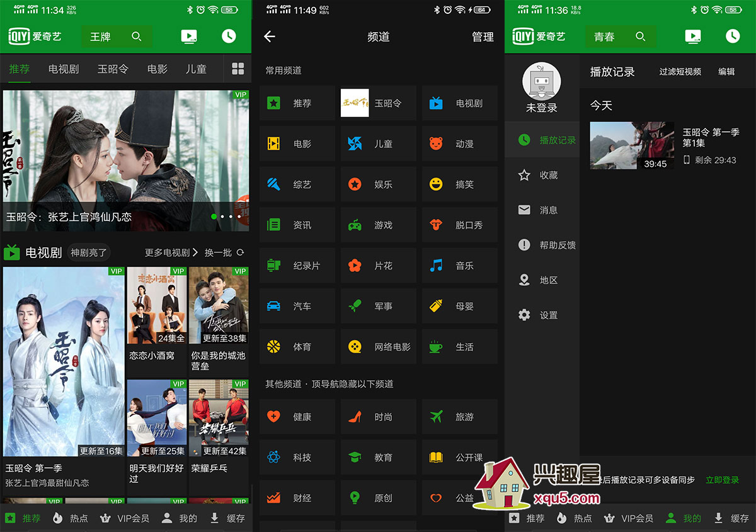This screenshot has height=532, width=756.
Task: Go back using the arrow in 频道 screen
Action: pos(270,37)
